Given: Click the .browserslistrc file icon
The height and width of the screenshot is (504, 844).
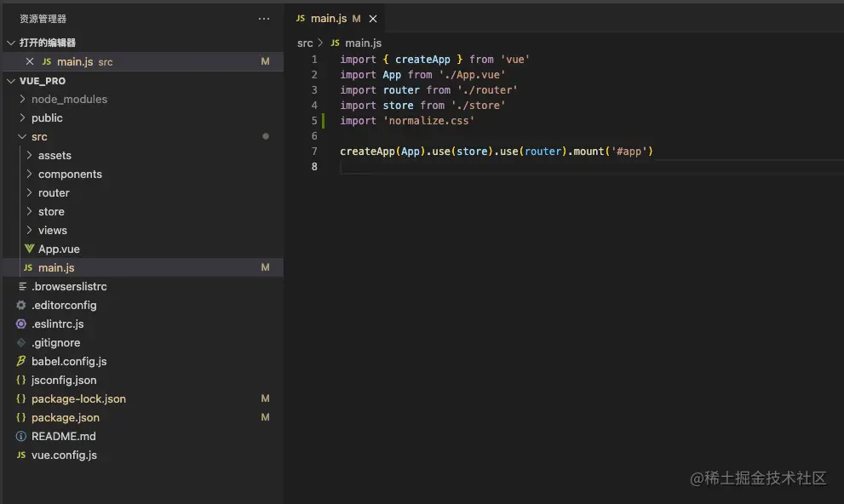Looking at the screenshot, I should 22,286.
